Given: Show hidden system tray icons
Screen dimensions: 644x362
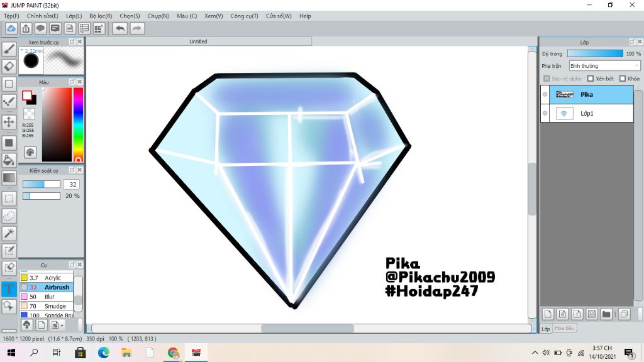Looking at the screenshot, I should pos(535,353).
